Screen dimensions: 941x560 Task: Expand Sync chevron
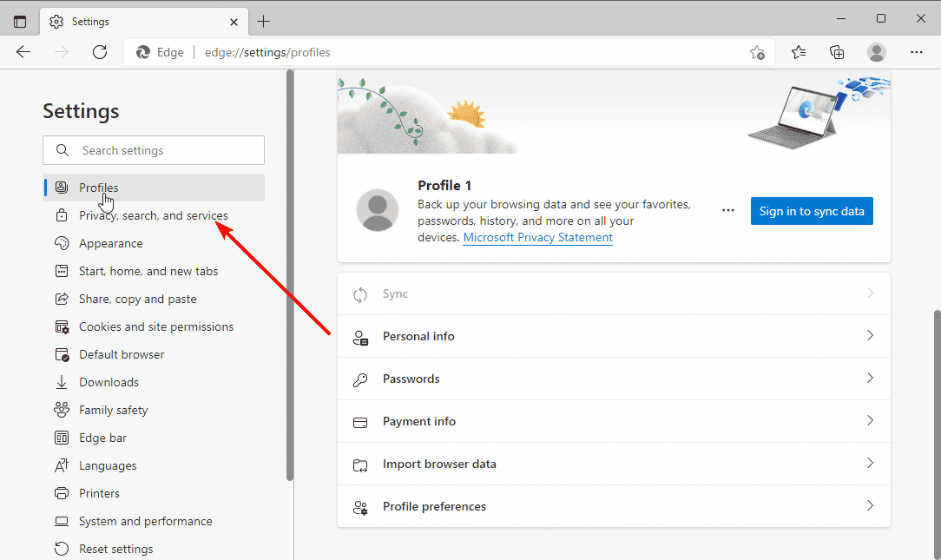click(x=870, y=293)
